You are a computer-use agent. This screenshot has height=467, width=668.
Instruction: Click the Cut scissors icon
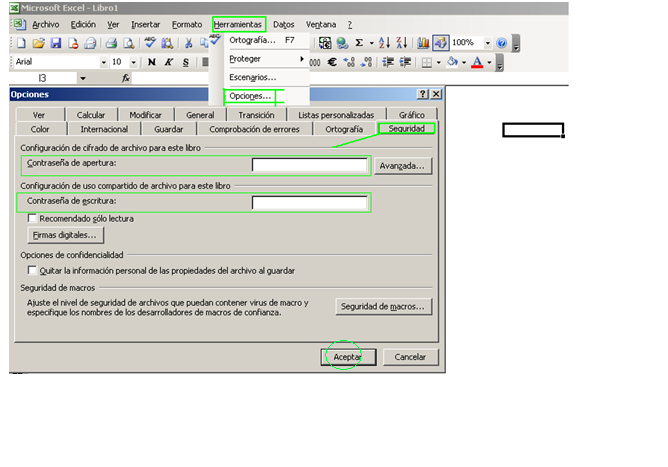point(188,43)
